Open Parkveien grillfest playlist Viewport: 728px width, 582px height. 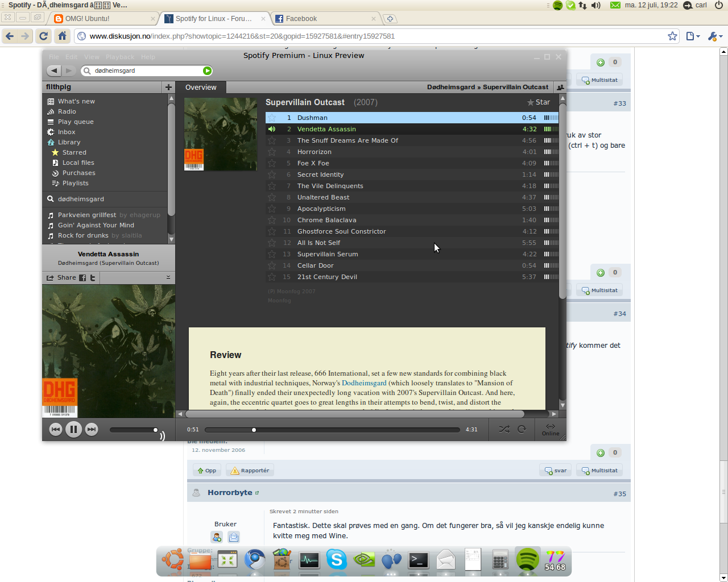pyautogui.click(x=86, y=215)
